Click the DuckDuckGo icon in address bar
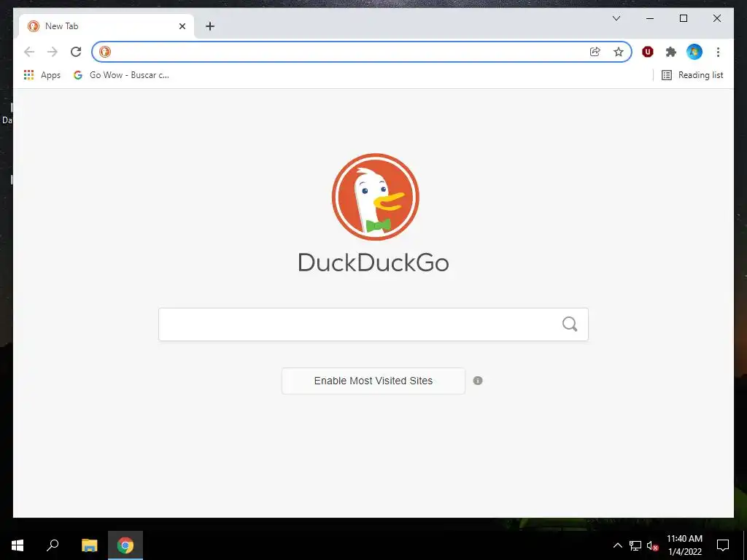747x560 pixels. (105, 52)
